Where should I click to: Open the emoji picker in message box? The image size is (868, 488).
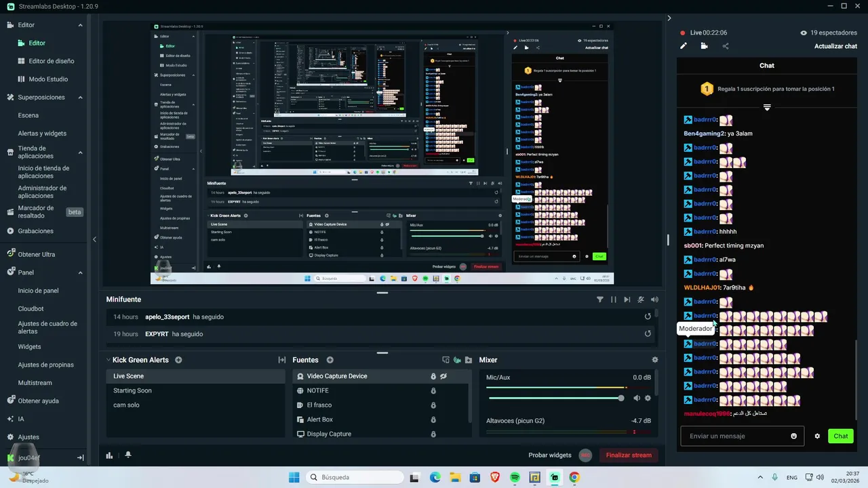[794, 436]
